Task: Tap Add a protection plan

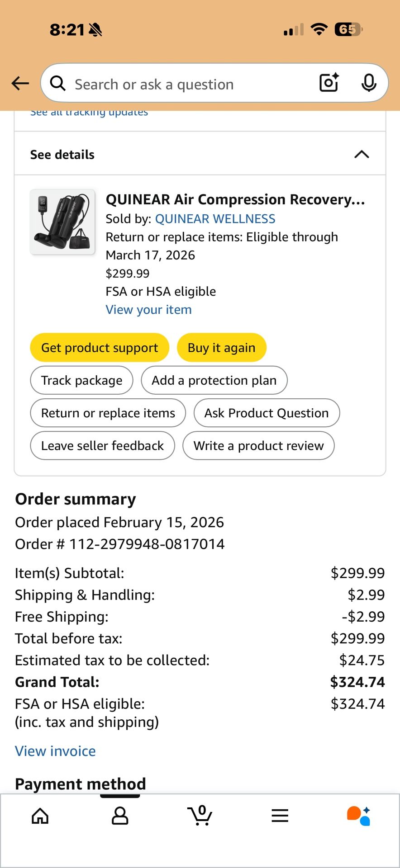Action: click(214, 380)
